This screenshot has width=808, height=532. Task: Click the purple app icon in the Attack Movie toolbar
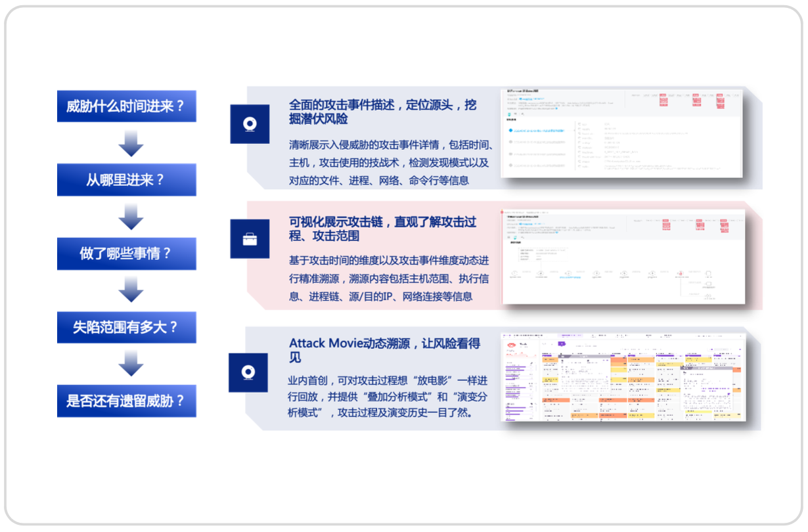(x=561, y=344)
